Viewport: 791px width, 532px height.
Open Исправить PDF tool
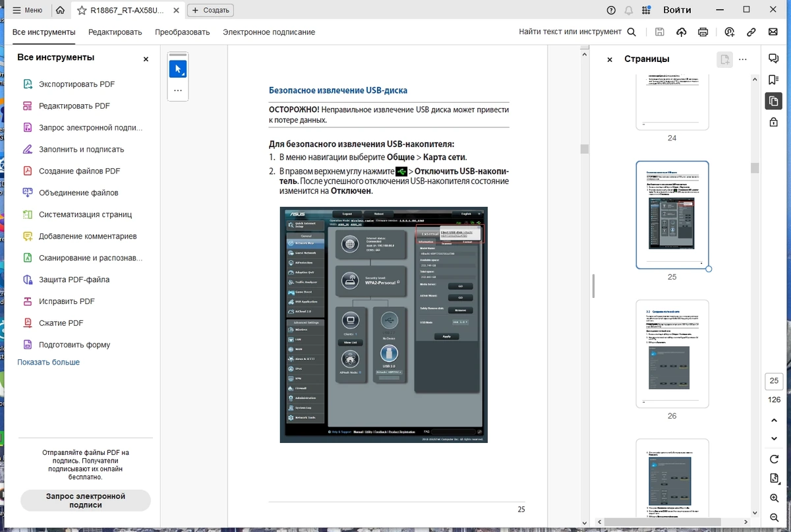tap(67, 302)
